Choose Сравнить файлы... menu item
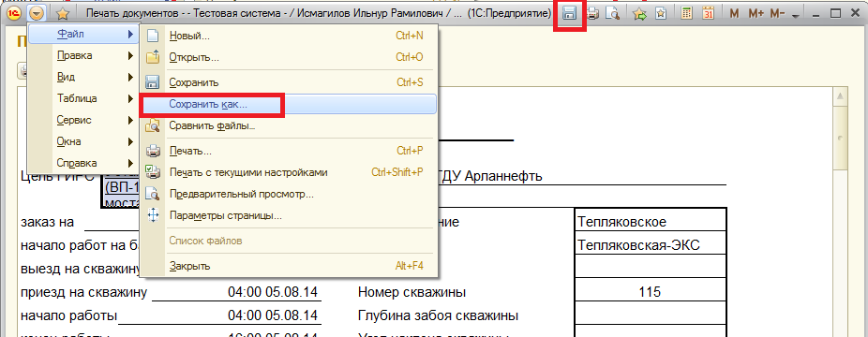Screen dimensions: 868x337 [289, 126]
